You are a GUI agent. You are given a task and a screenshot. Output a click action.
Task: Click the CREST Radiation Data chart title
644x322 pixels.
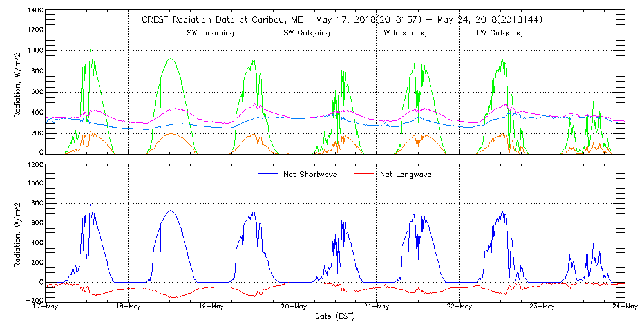coord(341,20)
